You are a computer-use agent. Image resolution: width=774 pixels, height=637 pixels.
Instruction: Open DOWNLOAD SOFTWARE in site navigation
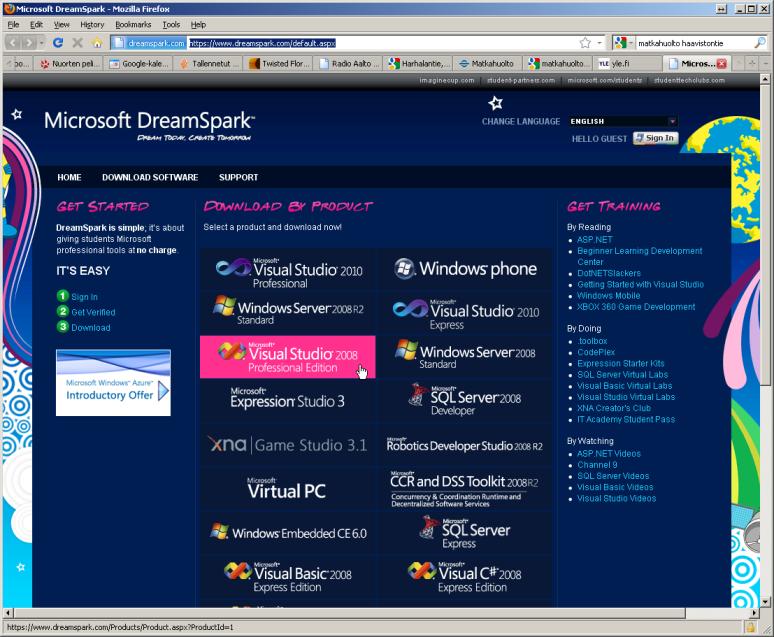[x=150, y=177]
